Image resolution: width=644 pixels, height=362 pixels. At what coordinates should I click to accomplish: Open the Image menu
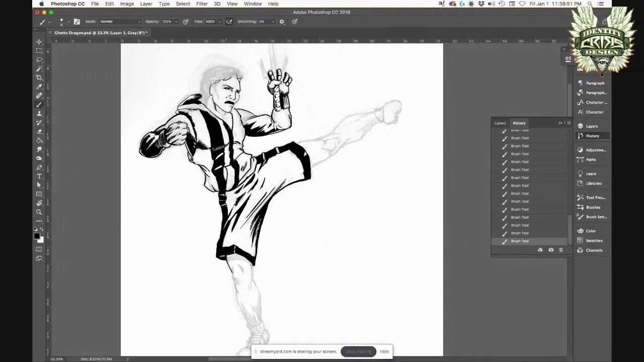click(127, 4)
